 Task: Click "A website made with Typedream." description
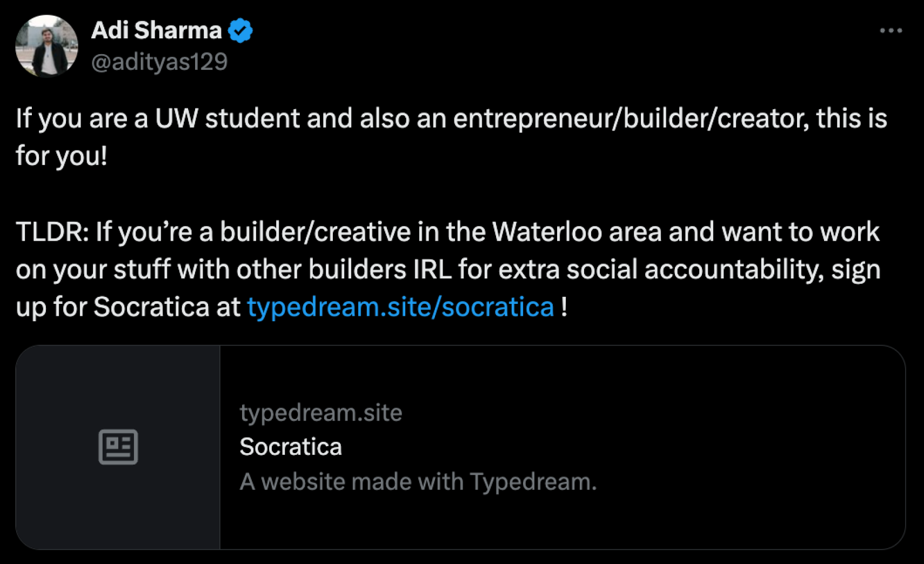point(418,481)
